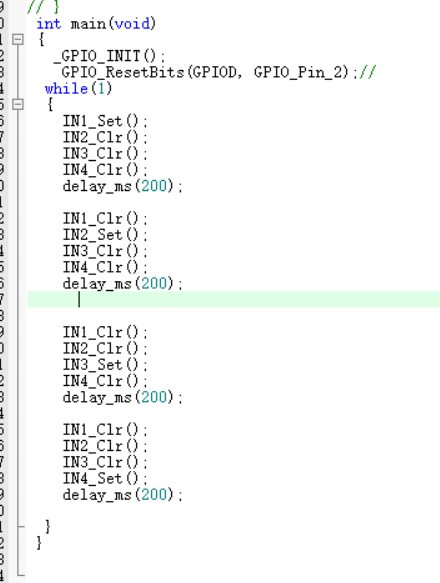Click the green comment slashes after GPIO_ResetBits
This screenshot has width=440, height=583.
[368, 72]
